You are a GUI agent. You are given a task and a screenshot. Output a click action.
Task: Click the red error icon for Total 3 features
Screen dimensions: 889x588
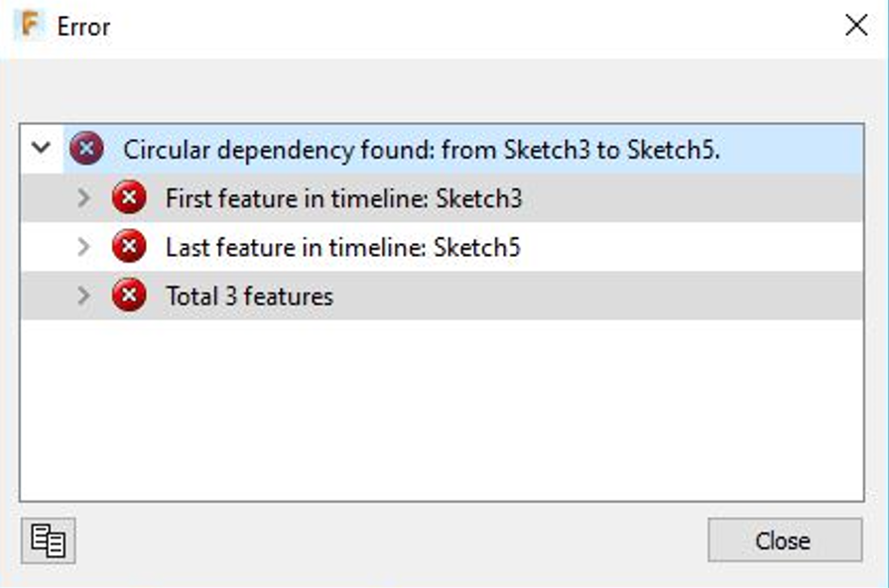point(128,295)
